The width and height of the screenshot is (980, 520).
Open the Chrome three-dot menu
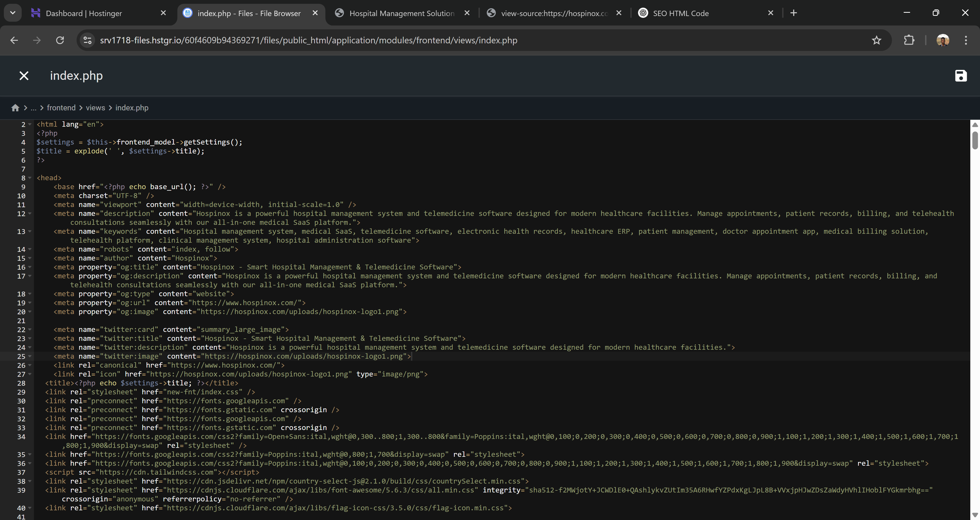coord(965,40)
